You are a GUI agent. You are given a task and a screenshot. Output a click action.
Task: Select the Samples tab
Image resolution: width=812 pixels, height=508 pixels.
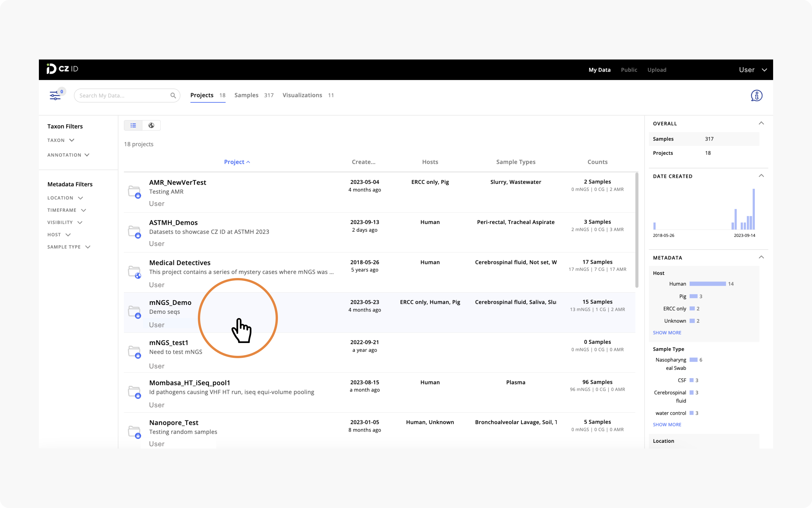(x=254, y=96)
